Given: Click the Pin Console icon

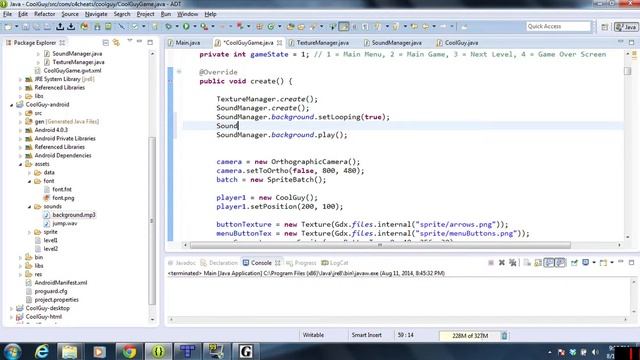Looking at the screenshot, I should tap(574, 263).
